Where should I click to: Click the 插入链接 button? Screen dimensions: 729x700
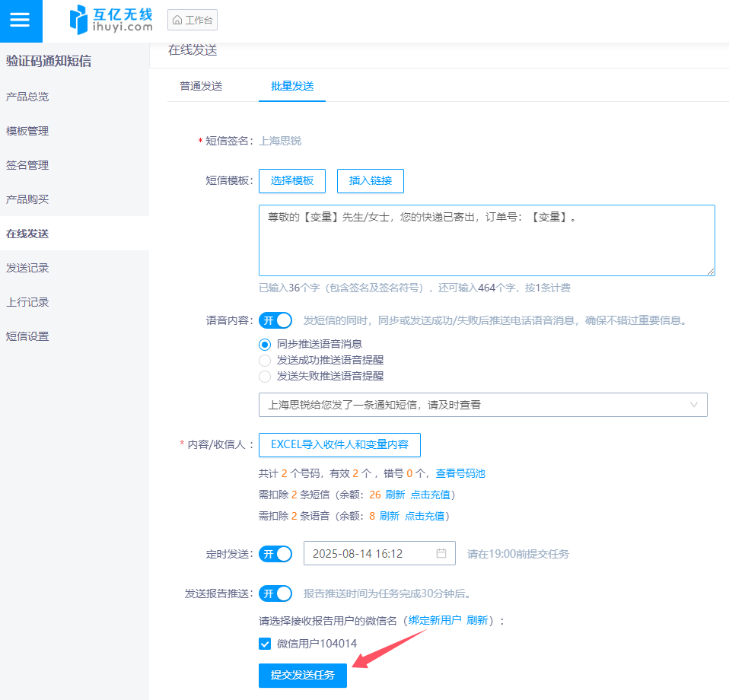click(x=371, y=181)
